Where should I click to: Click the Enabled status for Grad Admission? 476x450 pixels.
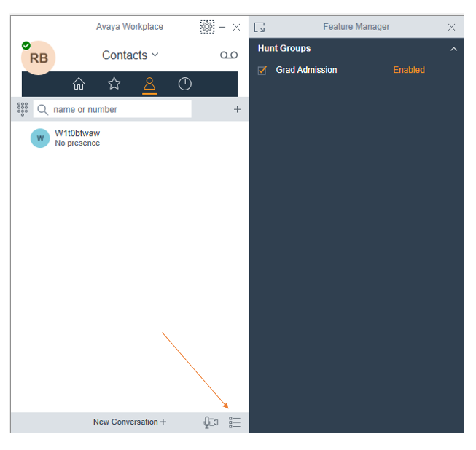click(409, 70)
